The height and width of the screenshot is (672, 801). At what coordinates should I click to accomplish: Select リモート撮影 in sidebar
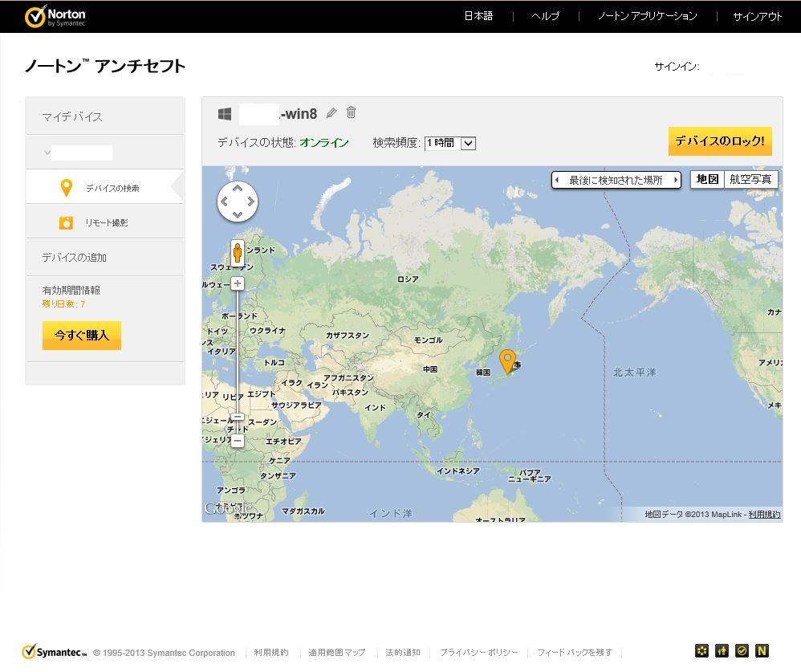(x=104, y=222)
